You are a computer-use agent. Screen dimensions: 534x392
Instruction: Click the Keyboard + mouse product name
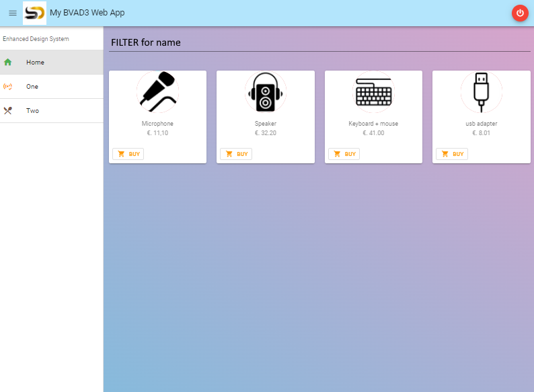click(373, 124)
